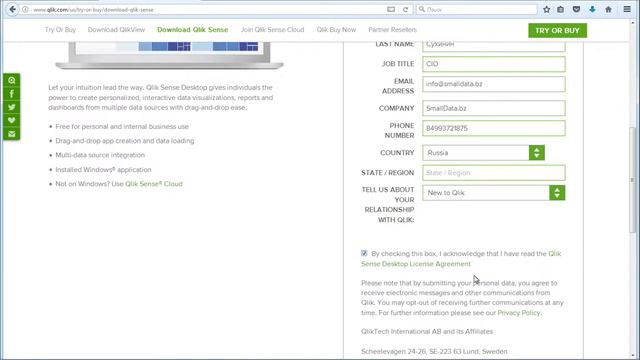Open the Privacy Policy link
This screenshot has width=640, height=360.
[518, 313]
